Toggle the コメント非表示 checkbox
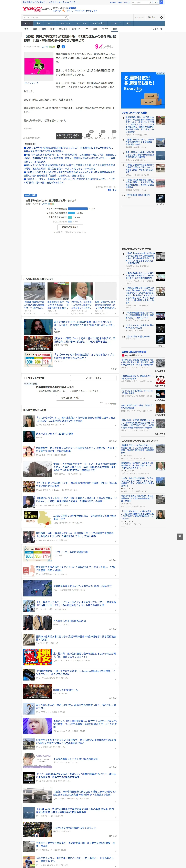Image resolution: width=186 pixels, height=868 pixels. [x=102, y=404]
